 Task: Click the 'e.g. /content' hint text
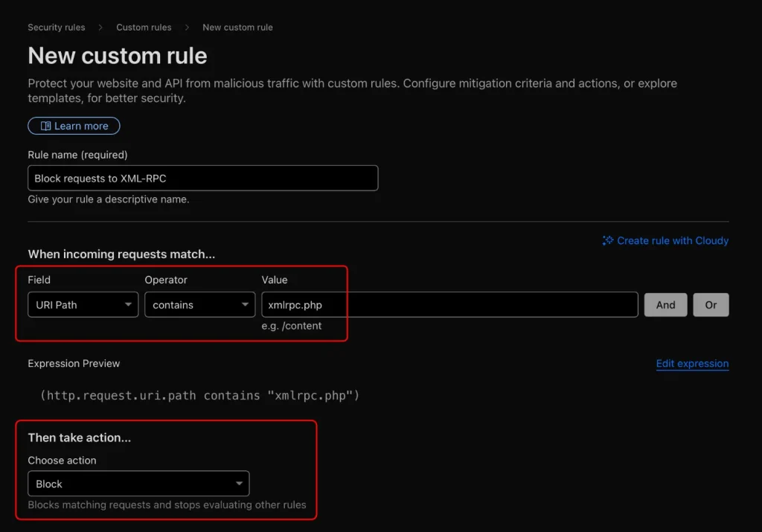[x=292, y=326]
